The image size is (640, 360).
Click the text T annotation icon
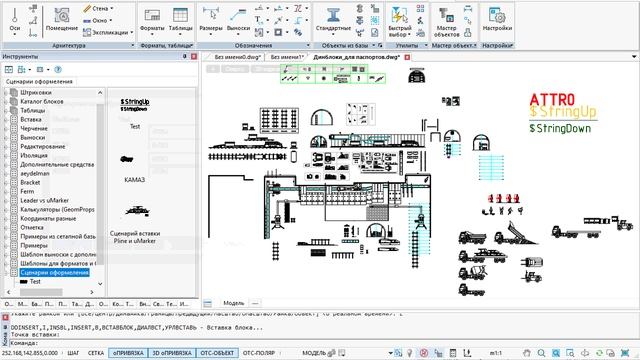click(x=258, y=20)
